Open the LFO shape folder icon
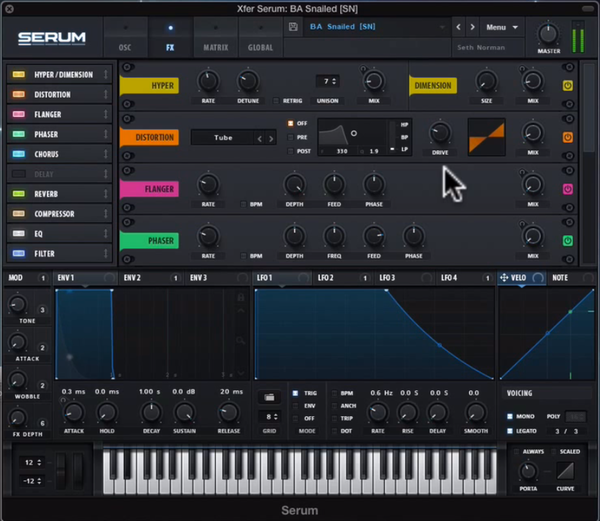Image resolution: width=600 pixels, height=521 pixels. tap(269, 397)
